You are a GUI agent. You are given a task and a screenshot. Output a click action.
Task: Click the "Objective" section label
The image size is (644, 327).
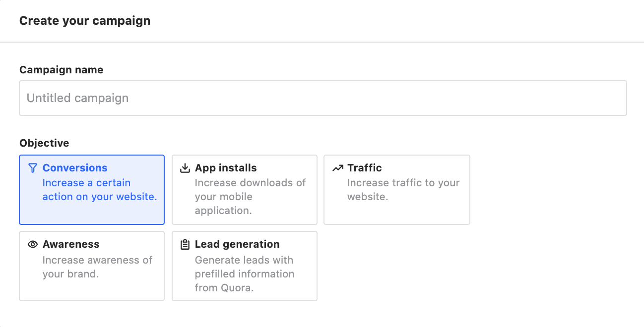(44, 143)
